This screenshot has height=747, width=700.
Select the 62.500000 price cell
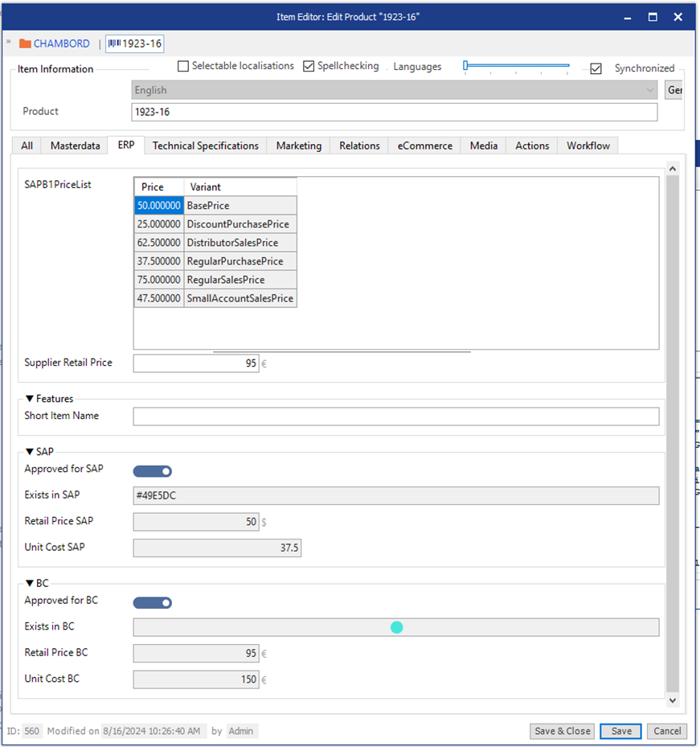click(159, 243)
